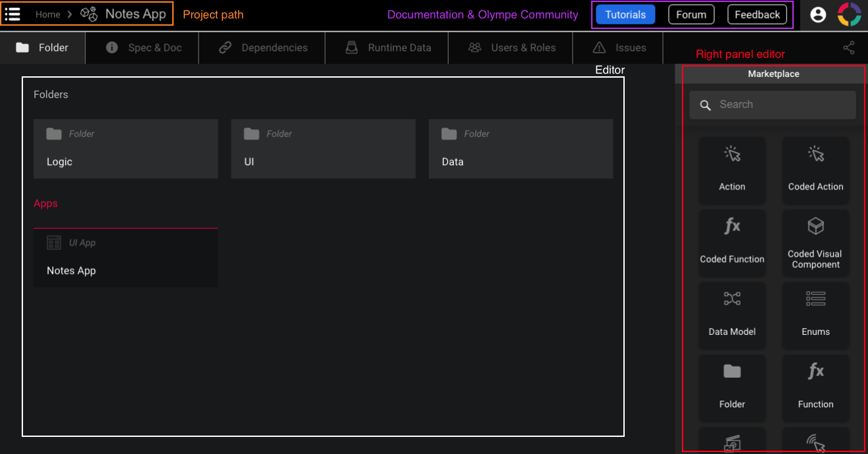Select the Function marketplace item
Screen dimensions: 868x454
815,387
